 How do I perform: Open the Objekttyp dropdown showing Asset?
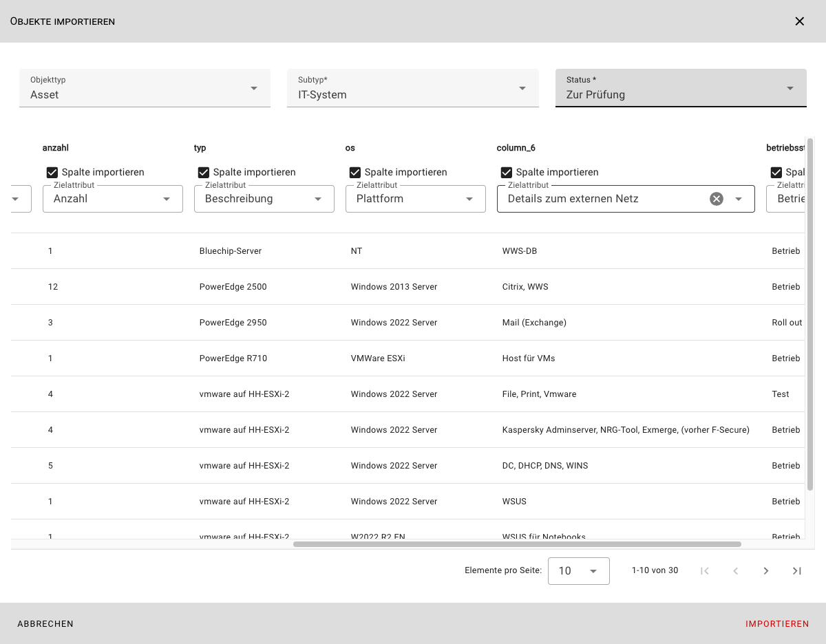pyautogui.click(x=145, y=88)
